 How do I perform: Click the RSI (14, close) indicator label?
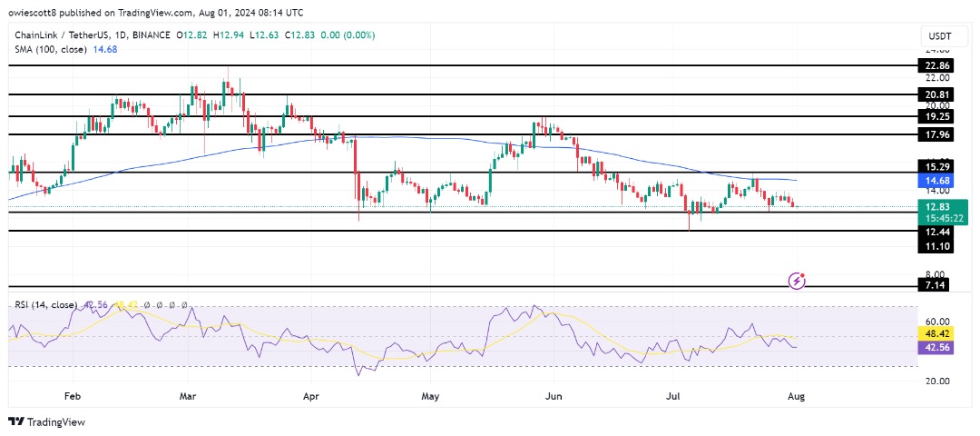point(44,305)
